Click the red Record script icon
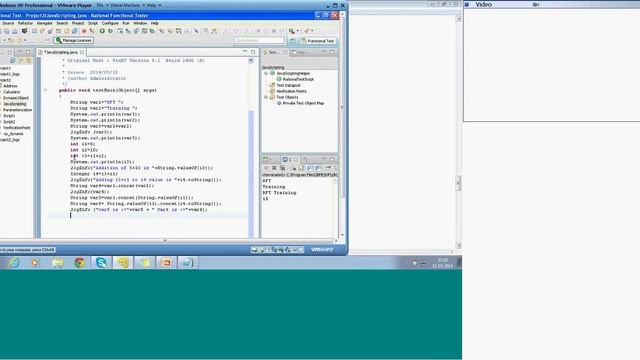Screen dimensions: 640x360 [84, 31]
